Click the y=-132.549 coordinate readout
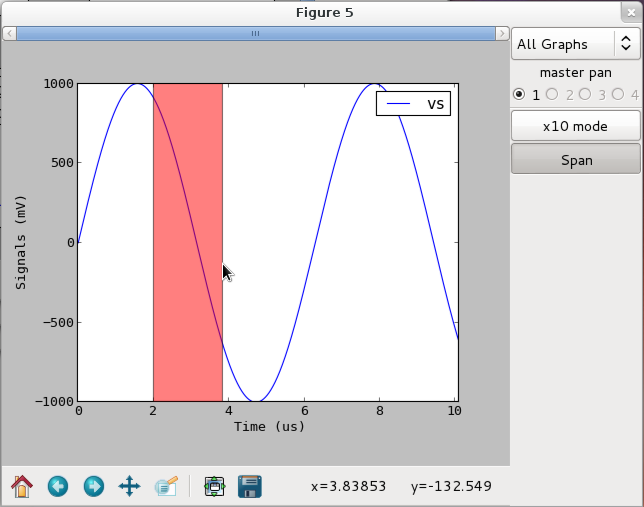The height and width of the screenshot is (507, 644). [451, 486]
